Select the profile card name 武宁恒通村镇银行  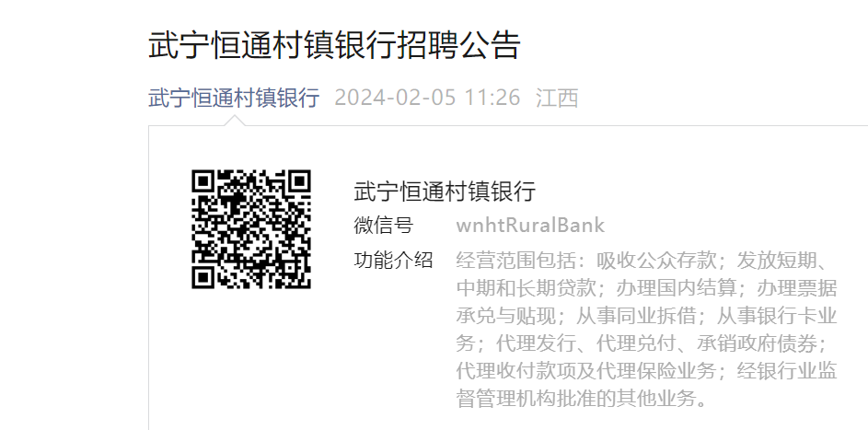coord(445,191)
